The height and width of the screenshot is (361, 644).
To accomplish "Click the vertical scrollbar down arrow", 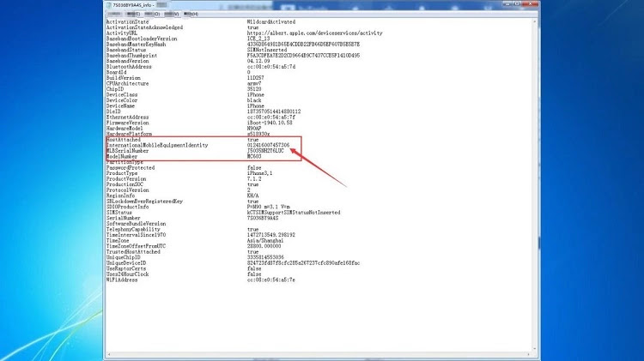I will [535, 348].
